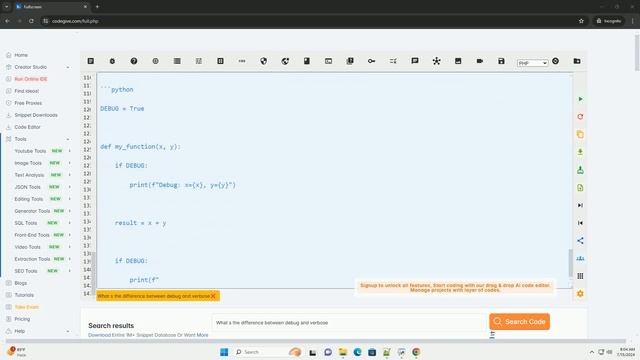
Task: Click the browser reload button
Action: 31,21
